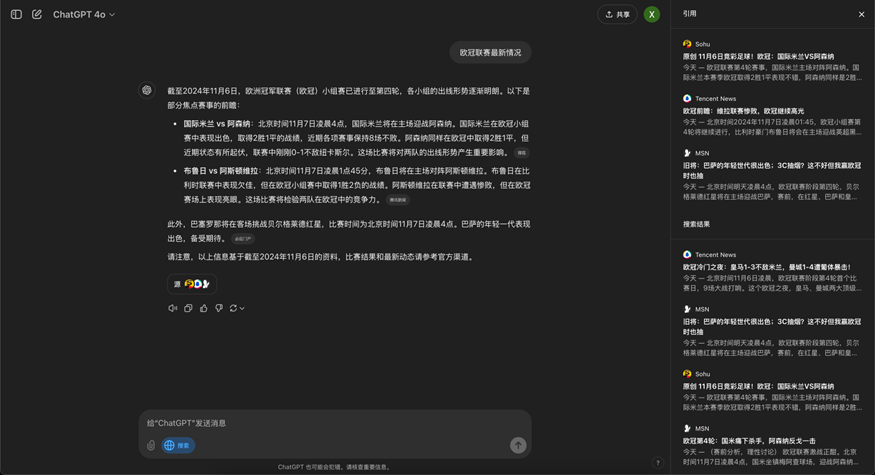
Task: Open Tencent News 欧冠冷门之夜 search result
Action: pyautogui.click(x=772, y=271)
